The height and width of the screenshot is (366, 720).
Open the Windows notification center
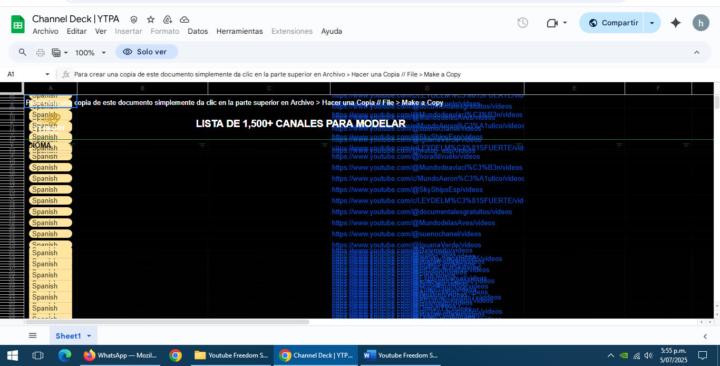click(x=702, y=355)
